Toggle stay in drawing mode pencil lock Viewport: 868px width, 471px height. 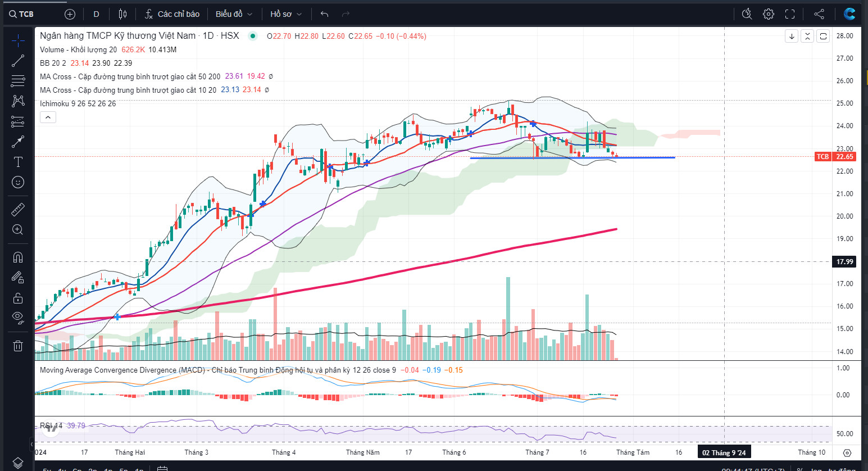(x=18, y=277)
